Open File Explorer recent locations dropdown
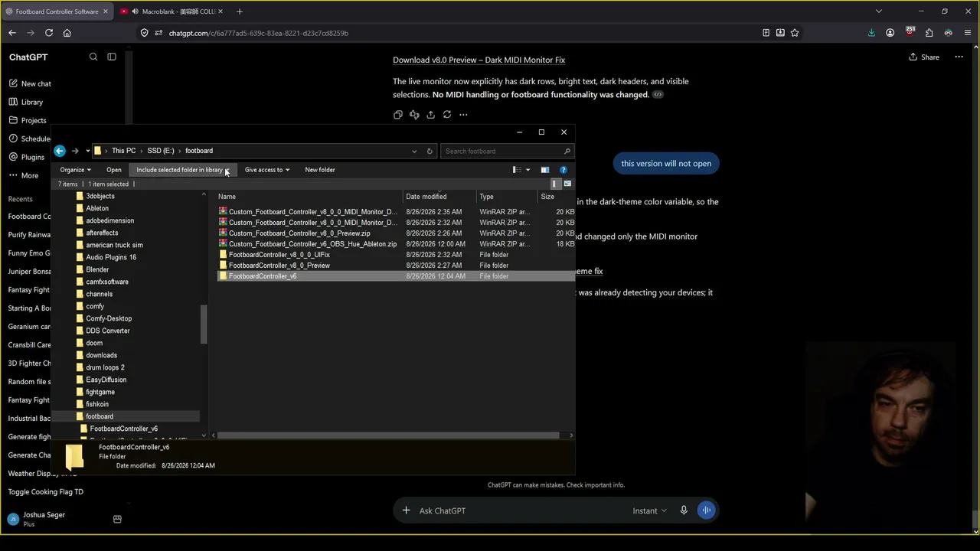 (x=87, y=151)
